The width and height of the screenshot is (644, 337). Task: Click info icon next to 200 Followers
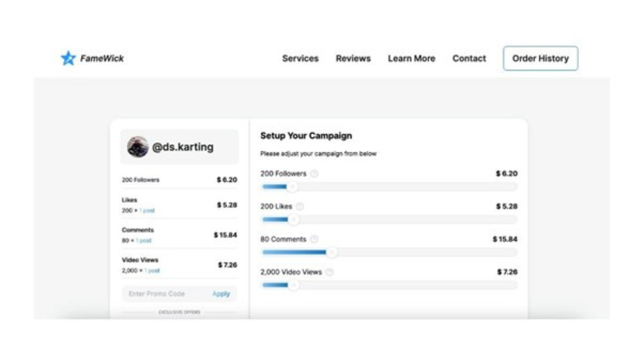click(x=314, y=174)
